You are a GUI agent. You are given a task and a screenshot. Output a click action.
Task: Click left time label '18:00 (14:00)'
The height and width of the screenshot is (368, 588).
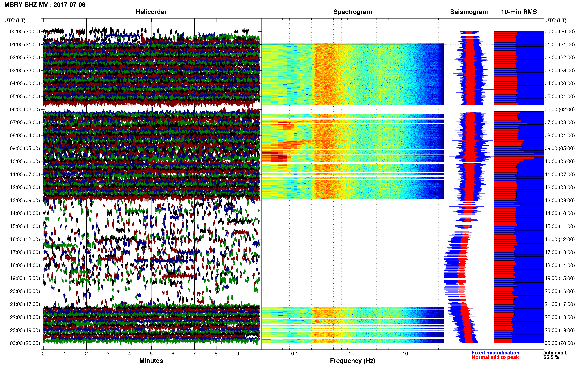(x=25, y=265)
